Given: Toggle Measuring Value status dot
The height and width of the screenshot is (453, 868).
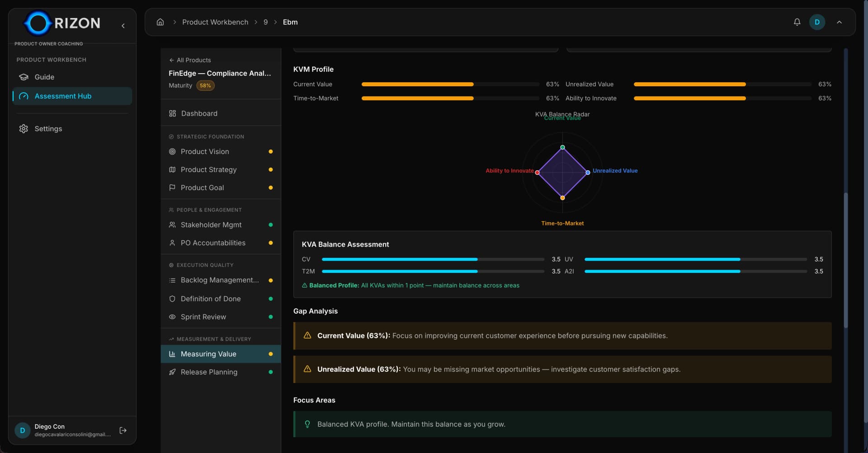Looking at the screenshot, I should pyautogui.click(x=270, y=354).
